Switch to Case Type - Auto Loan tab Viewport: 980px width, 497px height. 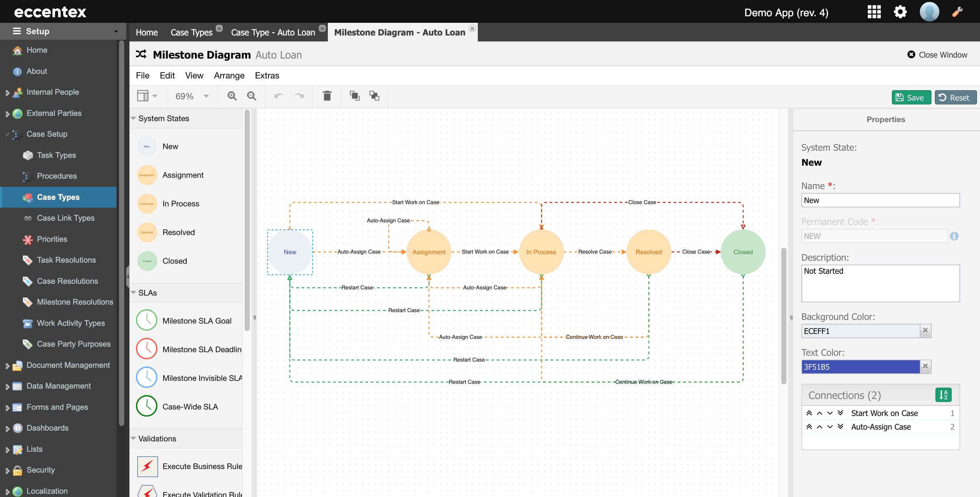point(273,32)
